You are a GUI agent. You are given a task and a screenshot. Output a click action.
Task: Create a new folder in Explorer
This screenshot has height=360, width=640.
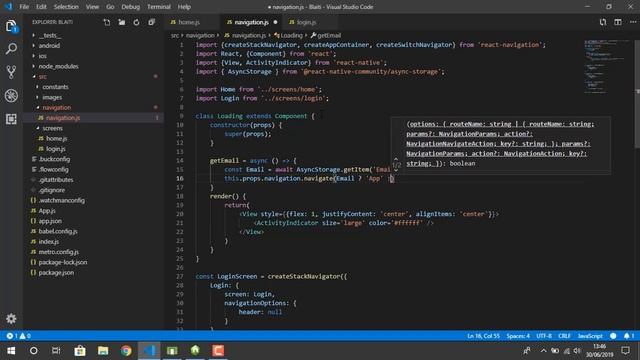pos(122,22)
